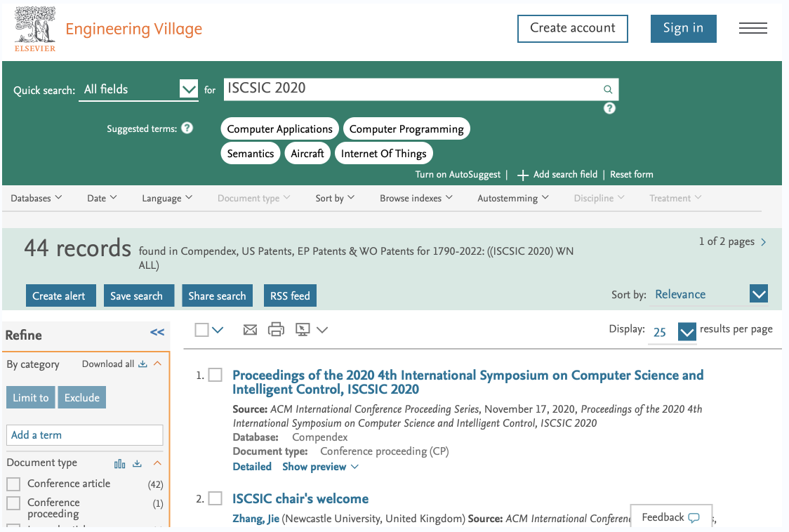The width and height of the screenshot is (789, 532).
Task: Click the RSS feed button
Action: (290, 295)
